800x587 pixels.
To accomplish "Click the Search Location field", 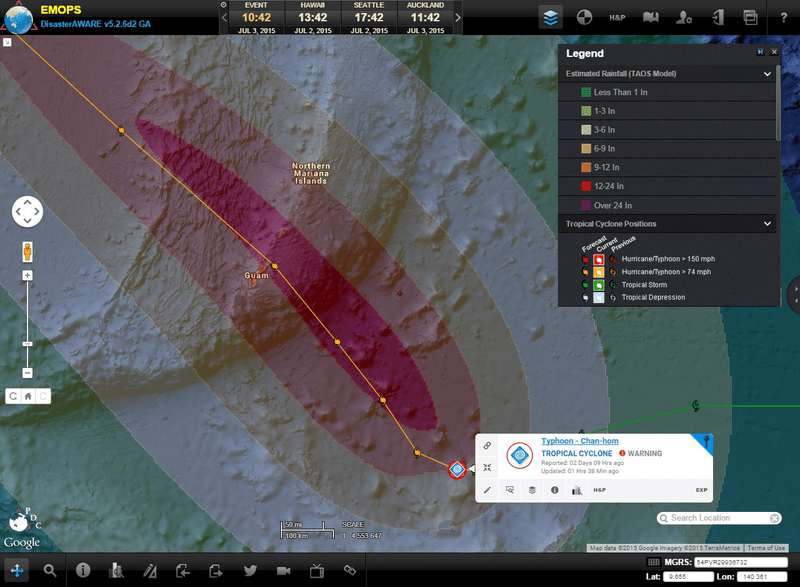I will 715,518.
